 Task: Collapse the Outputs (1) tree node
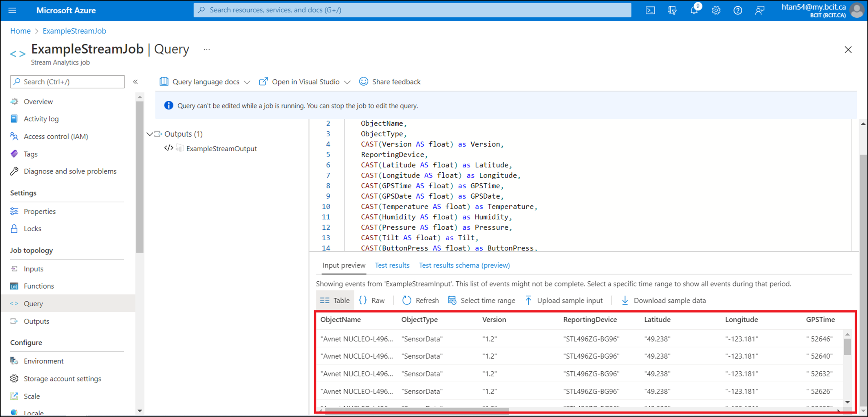point(150,134)
